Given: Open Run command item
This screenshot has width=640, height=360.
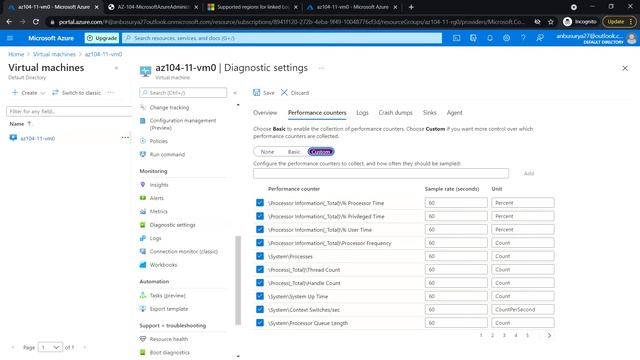Looking at the screenshot, I should 167,154.
